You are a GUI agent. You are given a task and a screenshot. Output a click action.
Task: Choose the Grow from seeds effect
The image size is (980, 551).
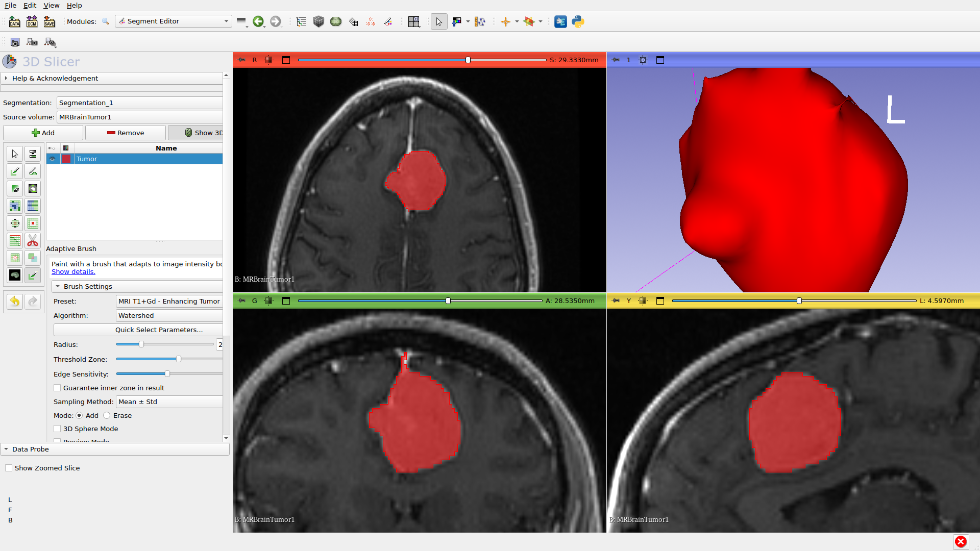click(x=14, y=206)
